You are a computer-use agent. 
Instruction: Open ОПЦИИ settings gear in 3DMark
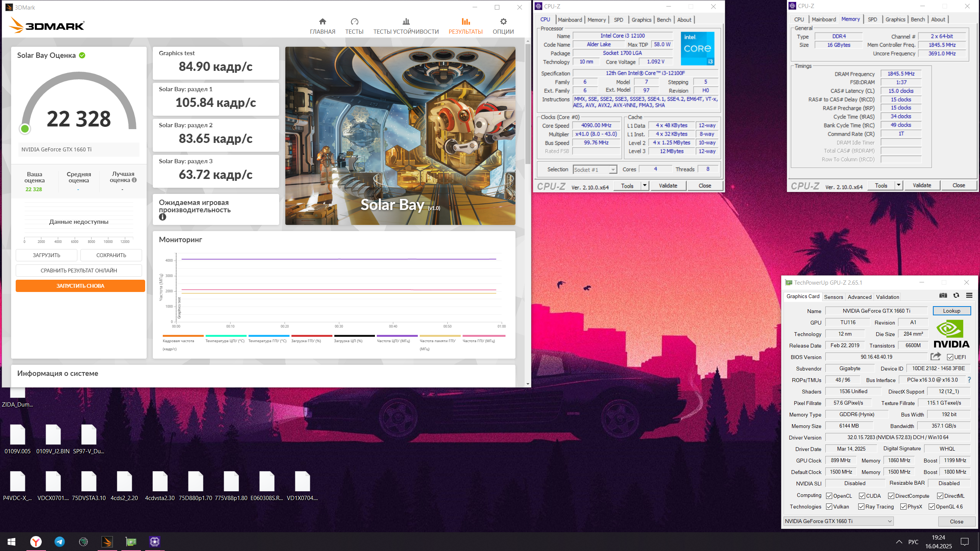[x=503, y=26]
